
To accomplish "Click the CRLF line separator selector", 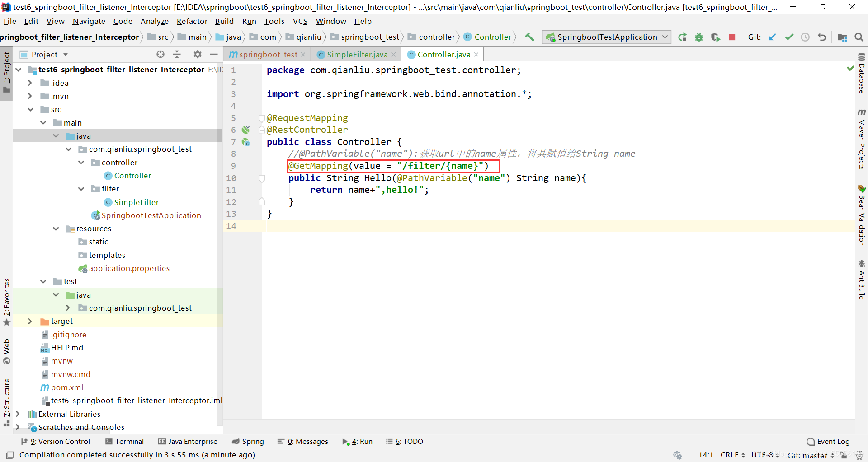I will tap(732, 455).
